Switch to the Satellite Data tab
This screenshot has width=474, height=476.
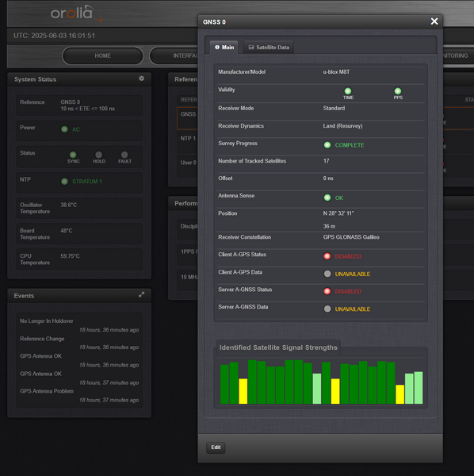pyautogui.click(x=269, y=48)
